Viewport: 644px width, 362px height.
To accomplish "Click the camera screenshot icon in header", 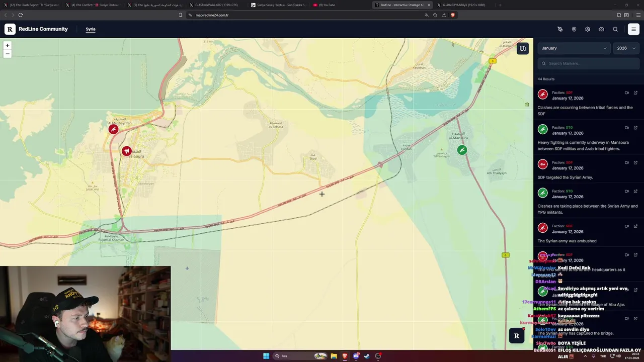I will coord(601,29).
